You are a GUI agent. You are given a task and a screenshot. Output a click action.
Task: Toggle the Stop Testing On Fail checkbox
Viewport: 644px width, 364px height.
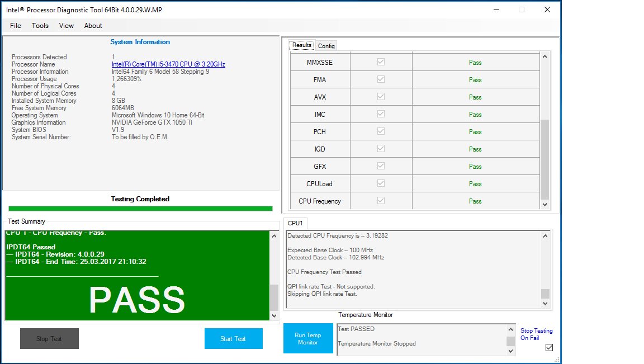[x=549, y=348]
